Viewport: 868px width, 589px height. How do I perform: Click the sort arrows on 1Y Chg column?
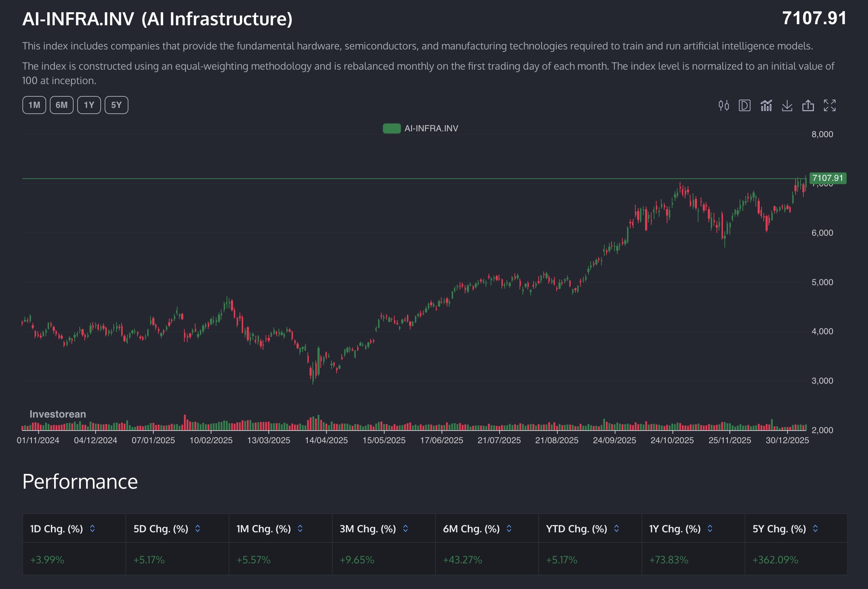pyautogui.click(x=710, y=529)
